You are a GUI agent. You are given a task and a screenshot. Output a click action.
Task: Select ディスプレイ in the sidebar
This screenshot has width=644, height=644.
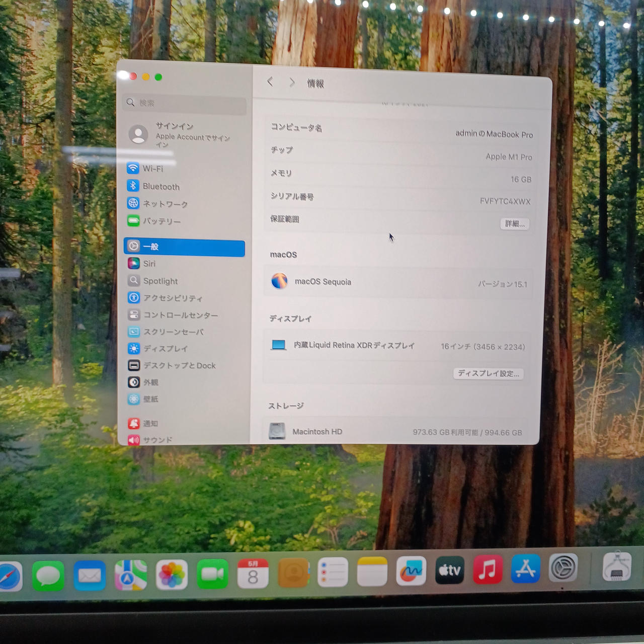coord(165,348)
